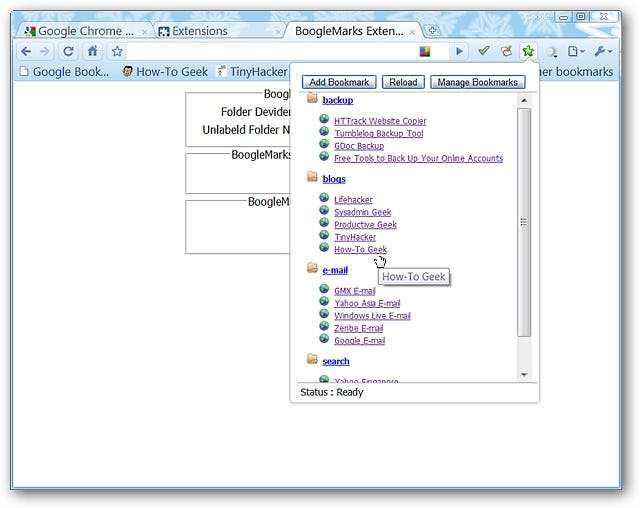Open the wrench settings menu
This screenshot has width=640, height=508.
[x=603, y=51]
